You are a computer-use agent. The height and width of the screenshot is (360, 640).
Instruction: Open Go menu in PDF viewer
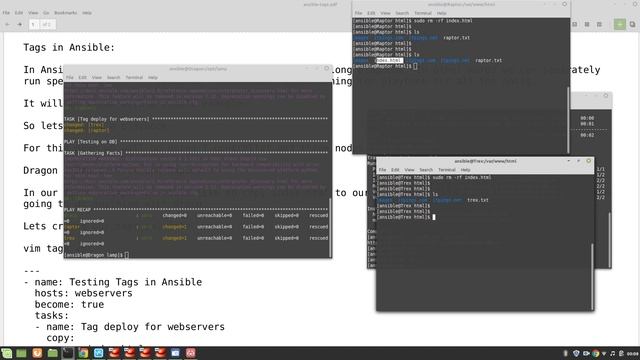[x=46, y=13]
